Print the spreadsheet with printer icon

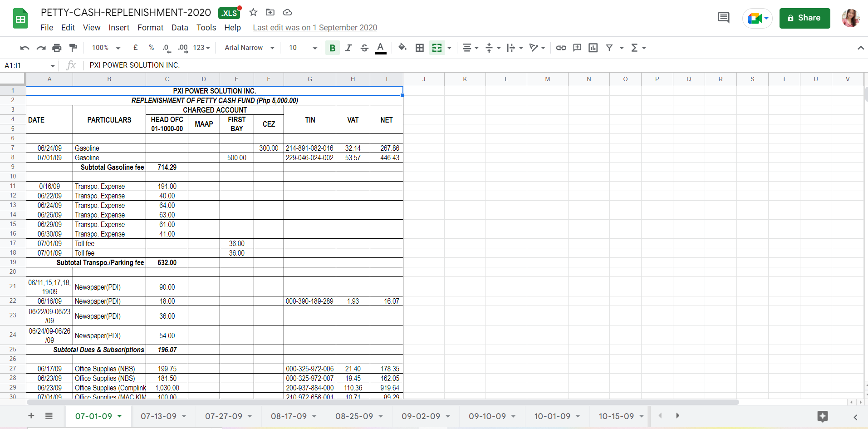(57, 48)
